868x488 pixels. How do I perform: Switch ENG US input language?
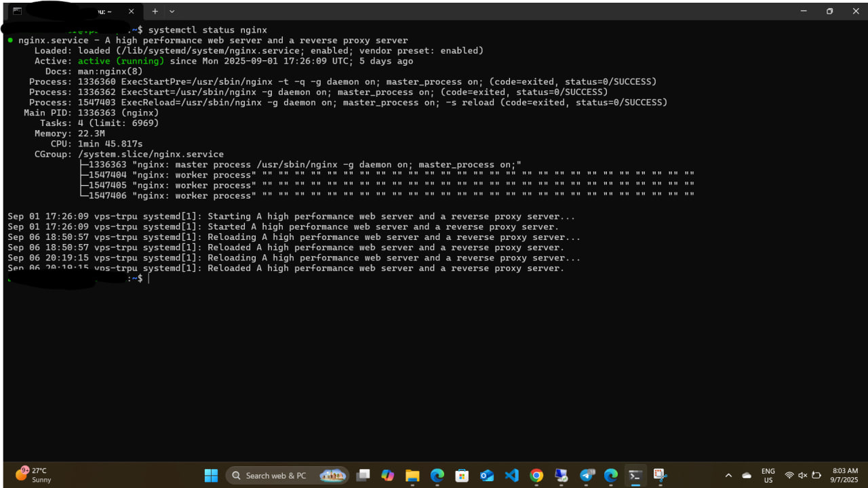768,475
